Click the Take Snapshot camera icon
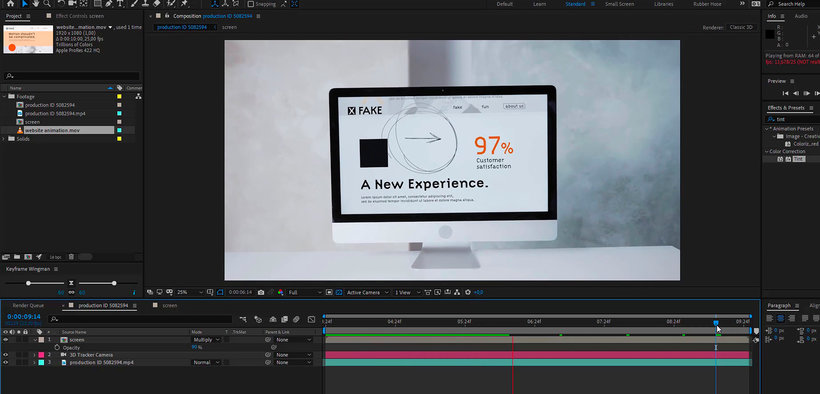 tap(261, 292)
